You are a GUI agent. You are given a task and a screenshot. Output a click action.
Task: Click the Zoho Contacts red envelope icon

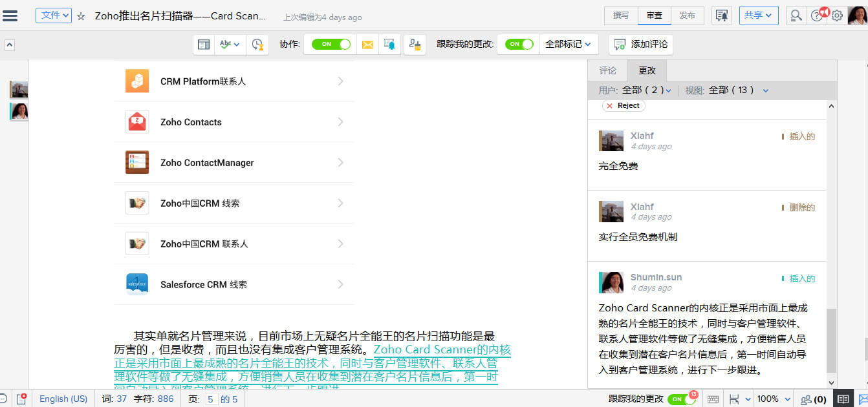coord(137,122)
